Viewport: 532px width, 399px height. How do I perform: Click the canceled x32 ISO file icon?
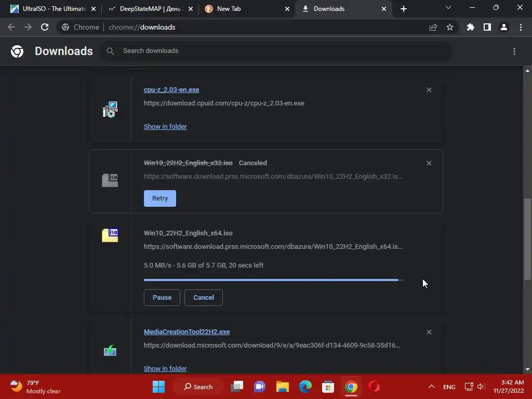(x=110, y=180)
